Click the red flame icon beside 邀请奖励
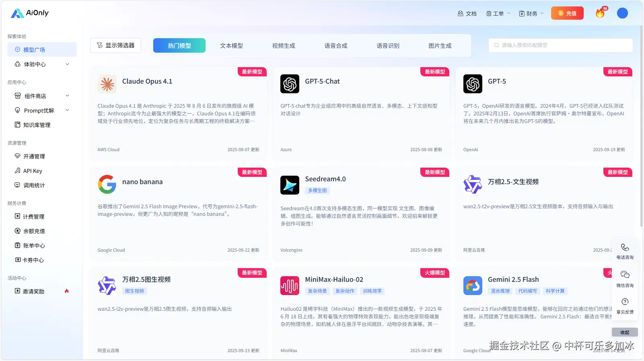This screenshot has width=644, height=361. click(x=67, y=291)
